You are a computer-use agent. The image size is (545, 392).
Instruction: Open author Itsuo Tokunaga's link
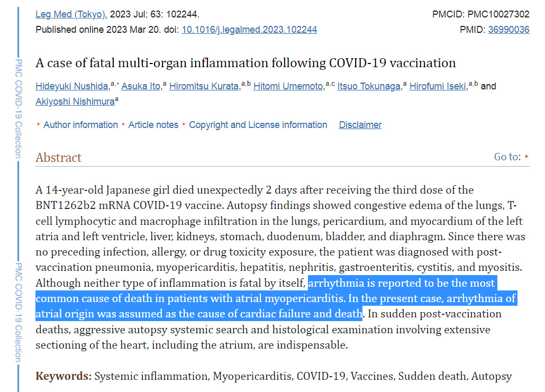click(369, 86)
